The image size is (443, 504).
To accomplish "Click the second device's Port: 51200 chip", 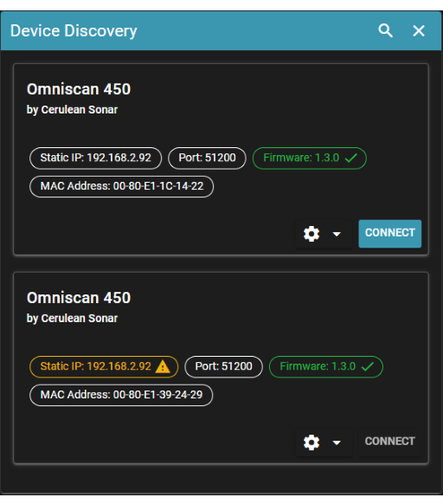I will [223, 367].
